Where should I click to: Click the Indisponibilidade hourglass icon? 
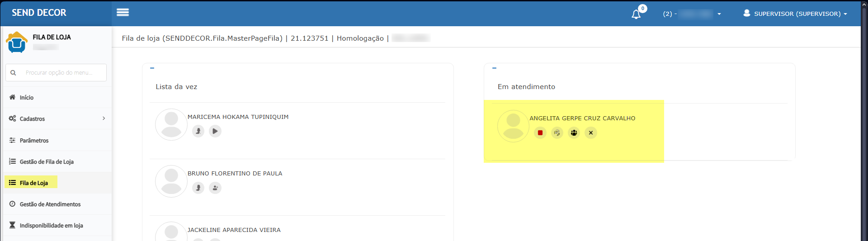pyautogui.click(x=12, y=225)
